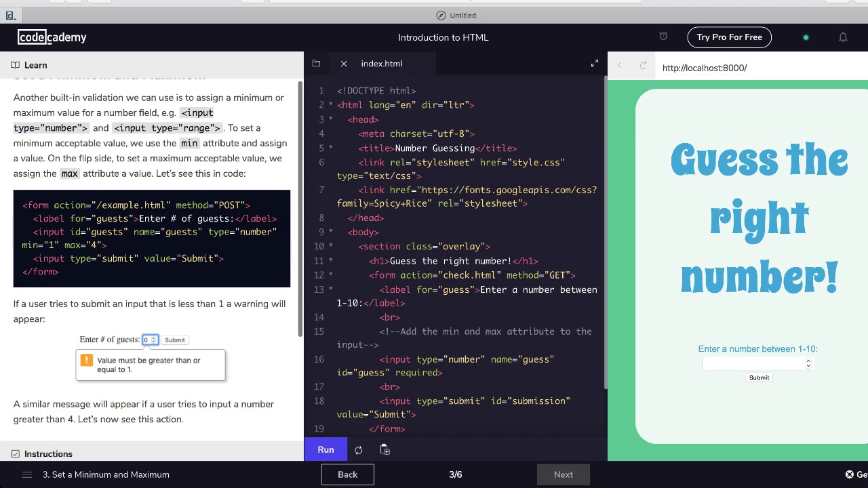The image size is (868, 488).
Task: Click the localhost:8000 address bar
Action: pyautogui.click(x=705, y=68)
